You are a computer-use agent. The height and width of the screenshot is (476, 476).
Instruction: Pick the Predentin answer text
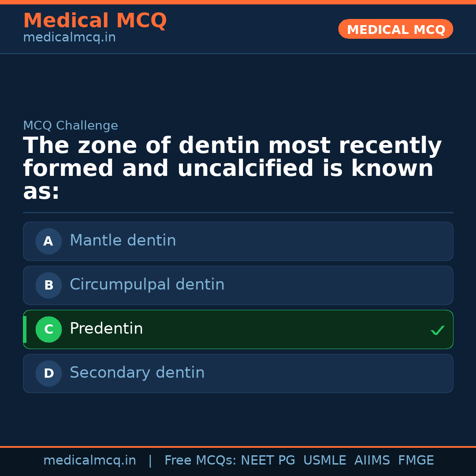tap(106, 329)
